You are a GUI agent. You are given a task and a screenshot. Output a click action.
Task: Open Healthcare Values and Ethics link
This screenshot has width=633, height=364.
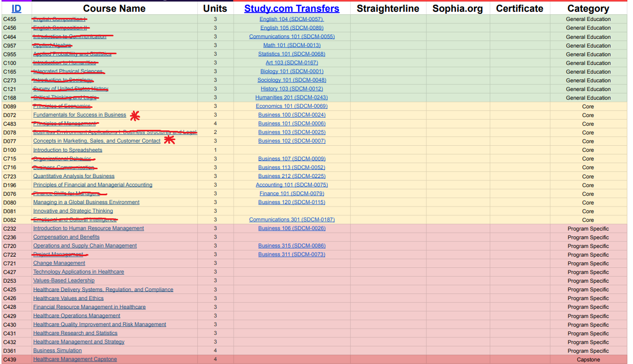pyautogui.click(x=69, y=299)
